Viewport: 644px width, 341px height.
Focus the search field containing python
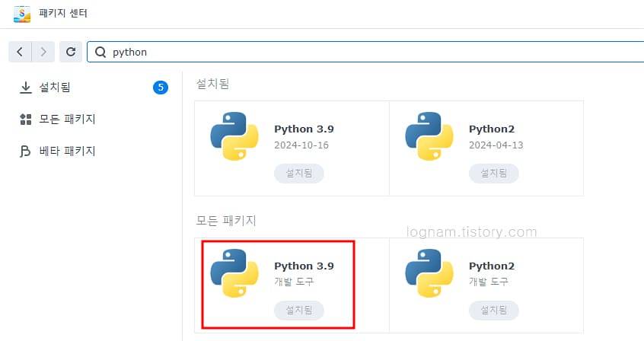click(x=365, y=52)
